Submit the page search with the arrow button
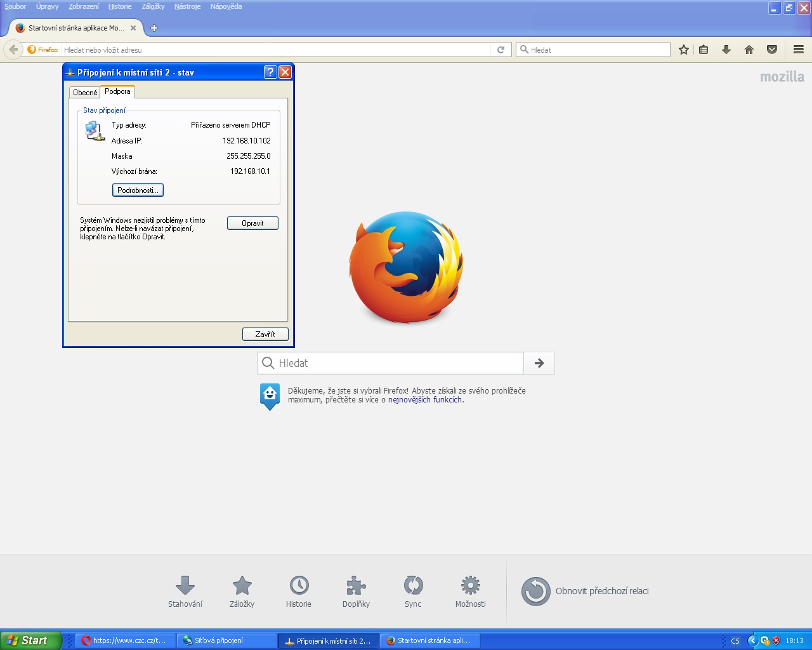The width and height of the screenshot is (812, 650). coord(539,363)
